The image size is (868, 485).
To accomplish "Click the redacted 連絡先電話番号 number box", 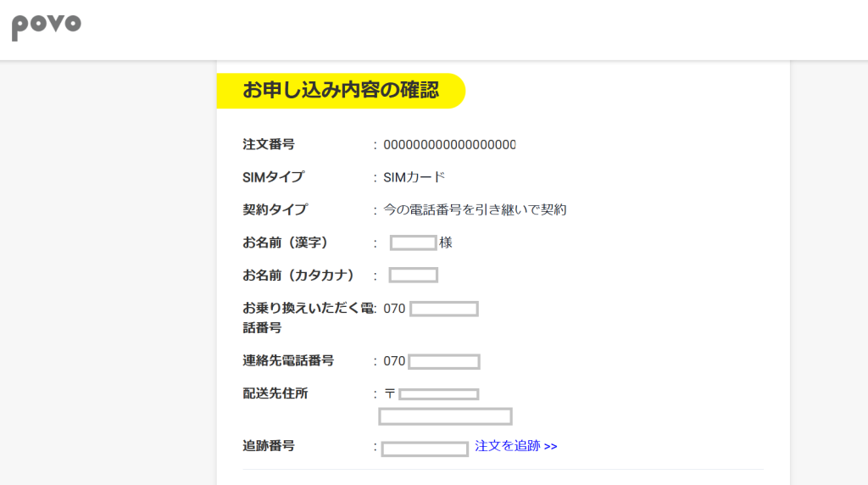I will pyautogui.click(x=444, y=362).
